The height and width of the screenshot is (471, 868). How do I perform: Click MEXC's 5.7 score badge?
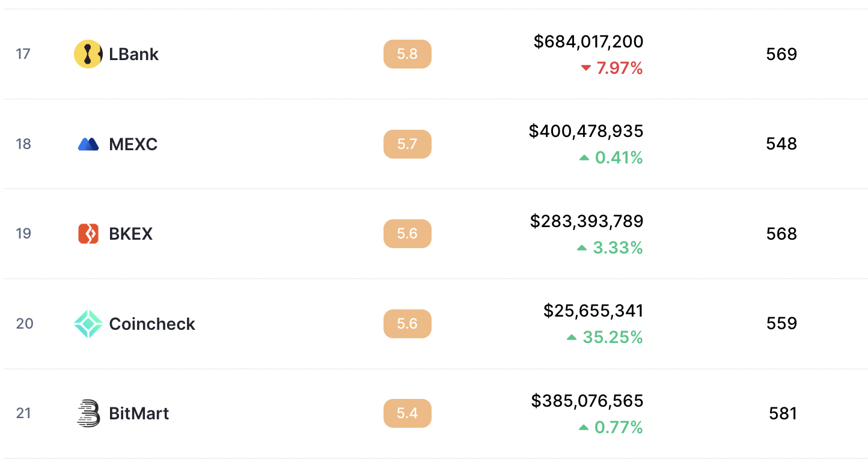[408, 144]
